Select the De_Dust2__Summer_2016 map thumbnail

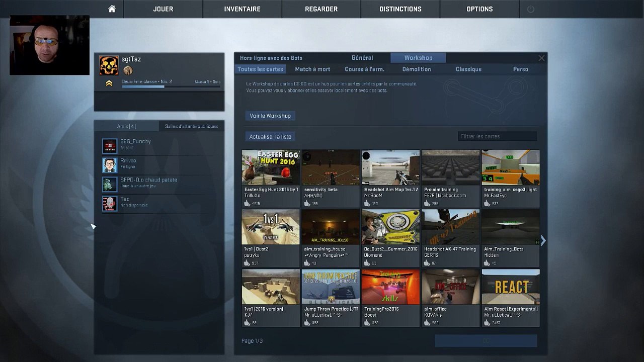pos(390,227)
